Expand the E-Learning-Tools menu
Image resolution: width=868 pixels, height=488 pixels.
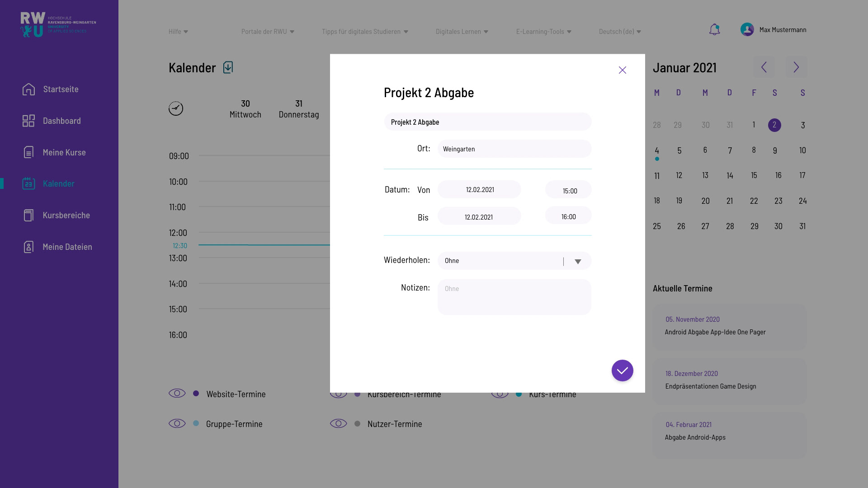click(x=544, y=32)
